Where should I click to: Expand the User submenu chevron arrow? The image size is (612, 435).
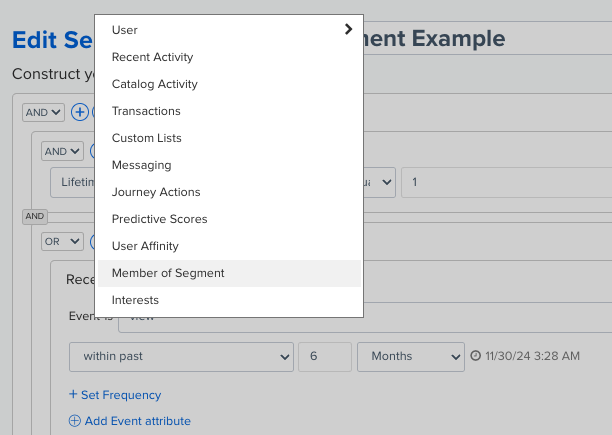(x=349, y=29)
